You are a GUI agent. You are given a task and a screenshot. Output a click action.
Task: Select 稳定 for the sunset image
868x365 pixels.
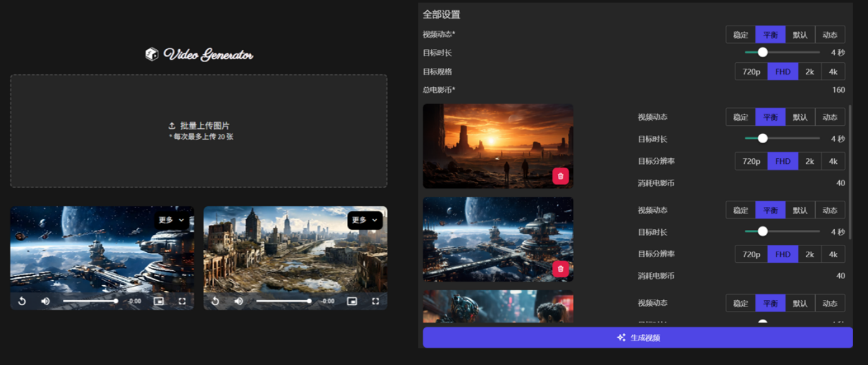(x=740, y=117)
